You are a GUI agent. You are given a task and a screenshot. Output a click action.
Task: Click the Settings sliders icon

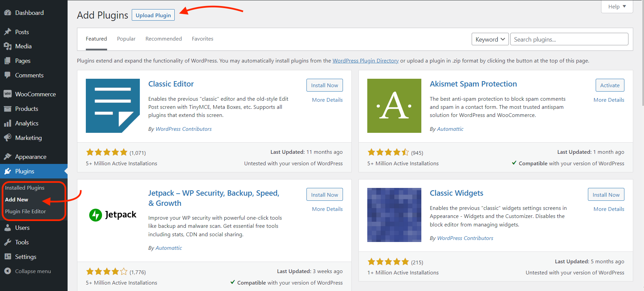(8, 257)
